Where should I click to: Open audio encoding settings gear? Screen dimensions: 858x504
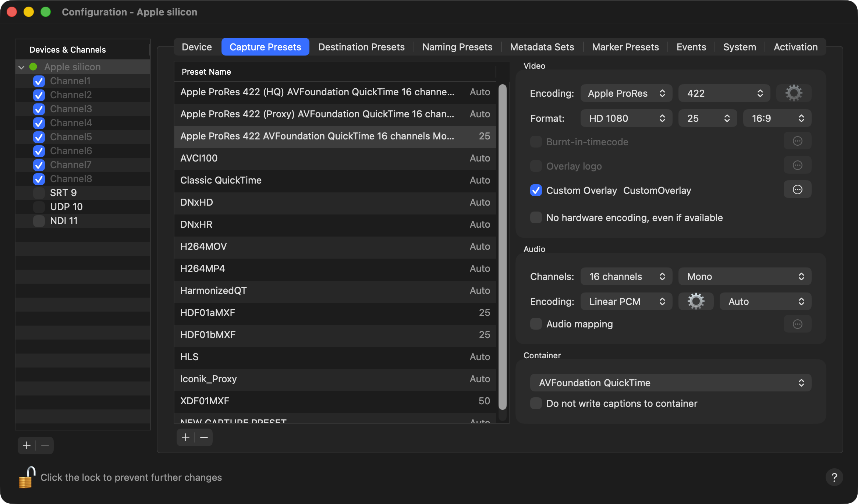click(x=696, y=301)
